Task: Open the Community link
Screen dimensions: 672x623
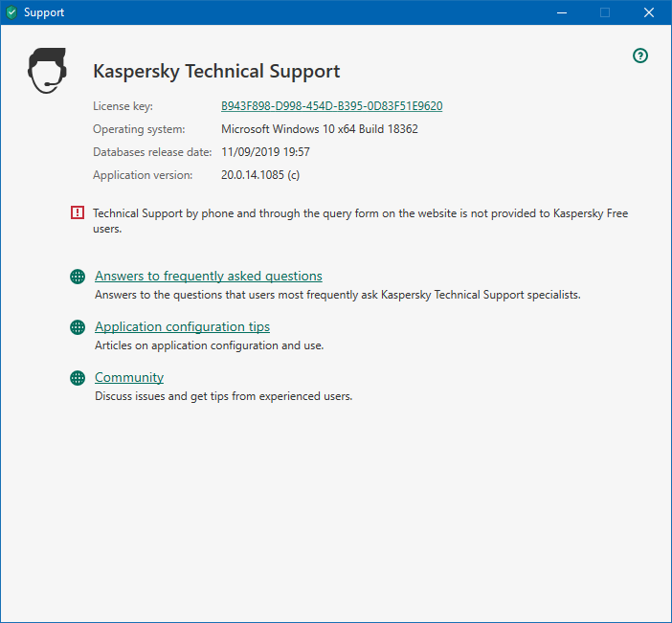Action: [129, 377]
